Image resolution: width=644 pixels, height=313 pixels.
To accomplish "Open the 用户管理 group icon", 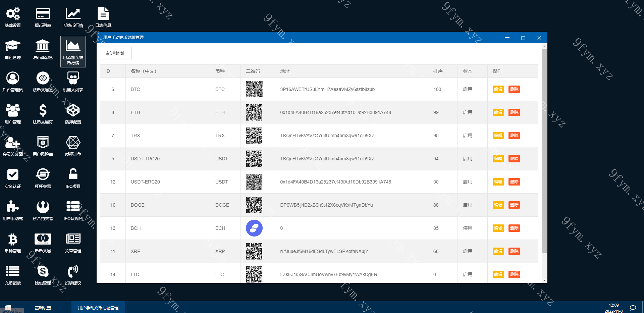I will click(x=13, y=110).
